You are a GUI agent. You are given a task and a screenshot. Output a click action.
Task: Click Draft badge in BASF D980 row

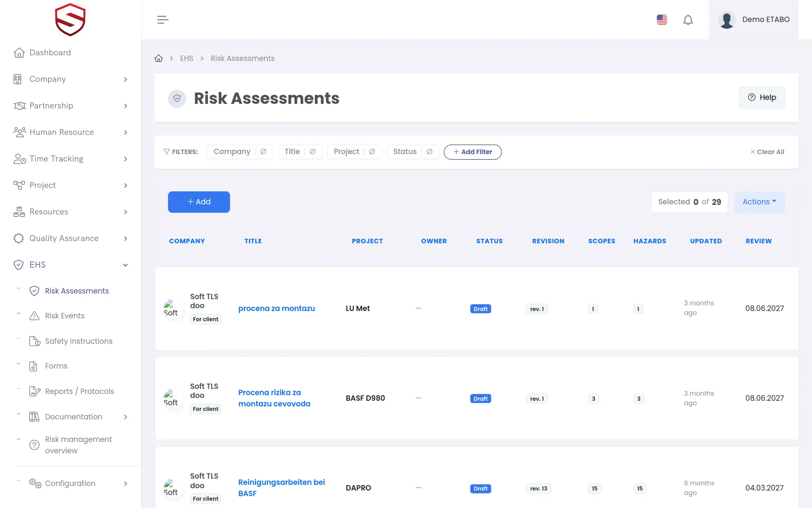pos(481,398)
